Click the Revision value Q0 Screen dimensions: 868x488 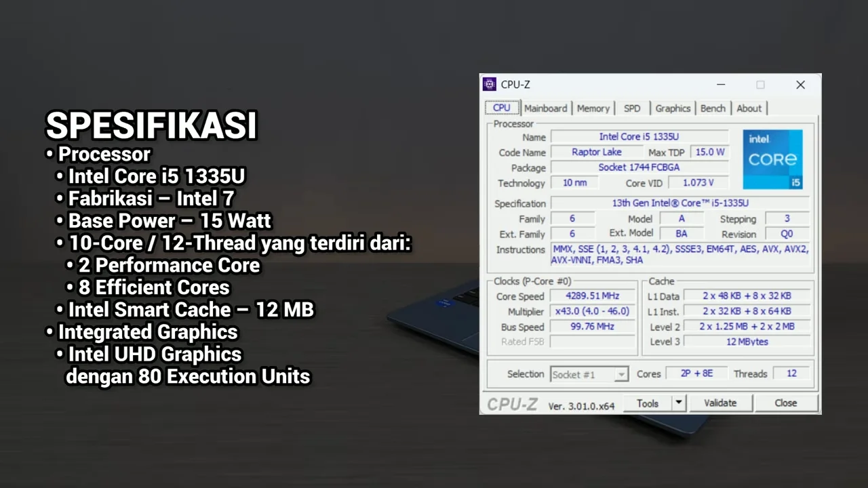787,234
